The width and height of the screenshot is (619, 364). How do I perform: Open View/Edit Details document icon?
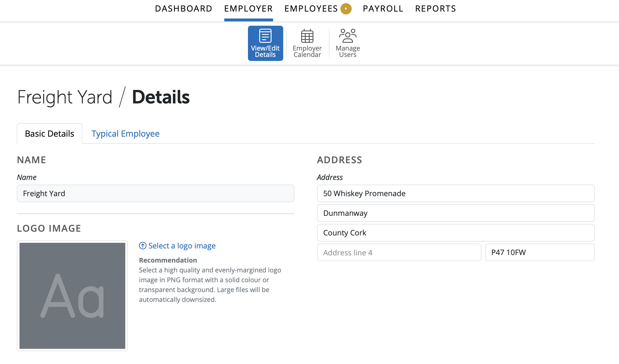(x=265, y=36)
